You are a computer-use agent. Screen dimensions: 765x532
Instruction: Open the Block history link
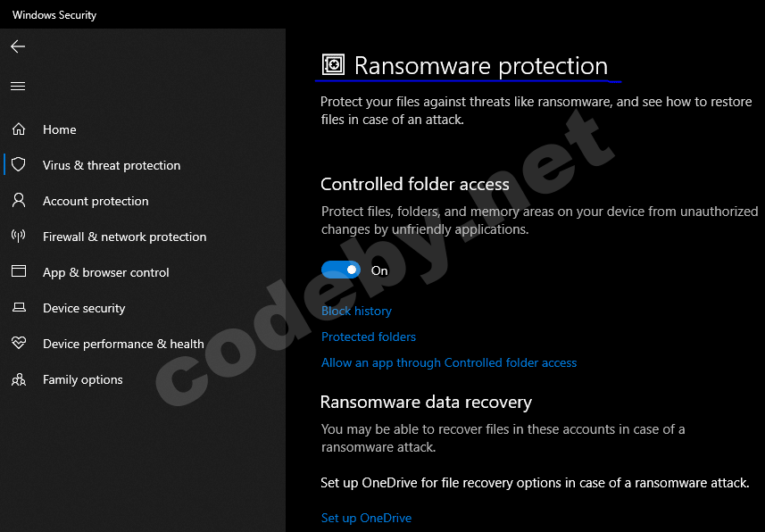[356, 312]
